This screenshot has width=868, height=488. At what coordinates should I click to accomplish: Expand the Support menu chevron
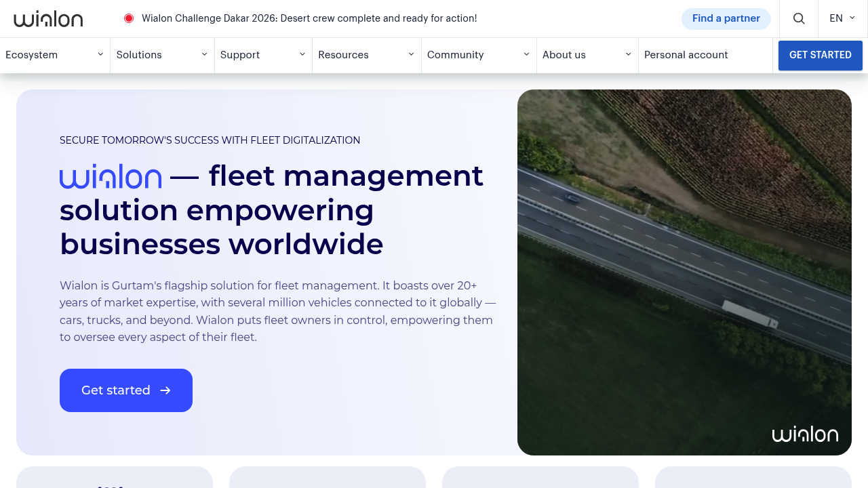302,54
